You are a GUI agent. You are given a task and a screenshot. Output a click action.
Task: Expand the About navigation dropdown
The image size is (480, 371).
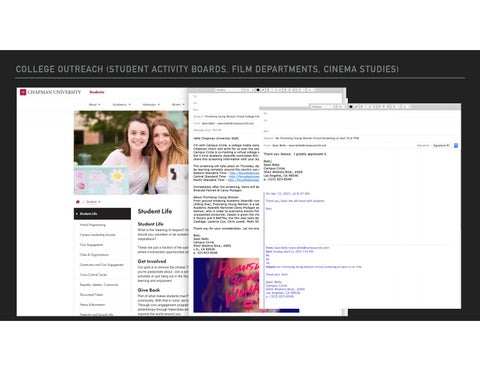tap(94, 105)
